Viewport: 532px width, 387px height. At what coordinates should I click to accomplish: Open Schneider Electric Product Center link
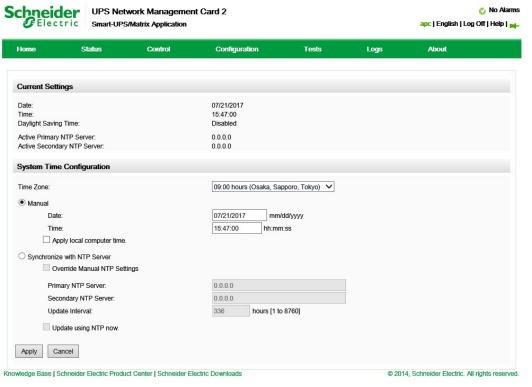pyautogui.click(x=104, y=373)
